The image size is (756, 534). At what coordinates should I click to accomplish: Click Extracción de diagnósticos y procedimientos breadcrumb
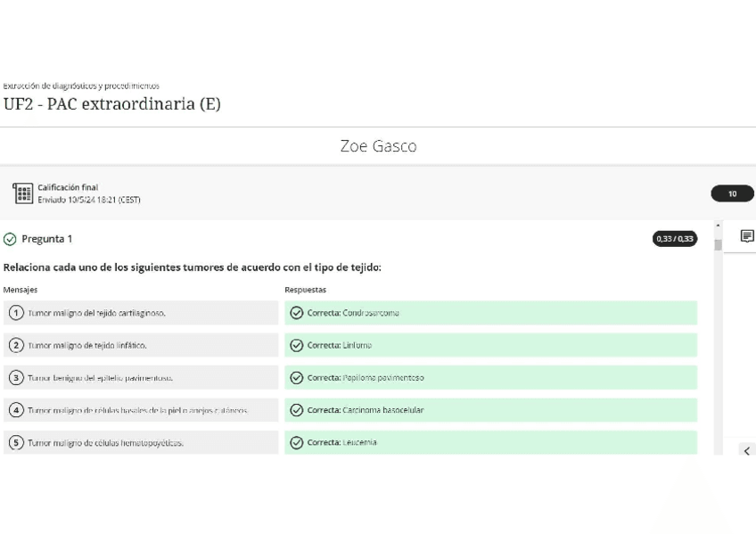coord(81,86)
